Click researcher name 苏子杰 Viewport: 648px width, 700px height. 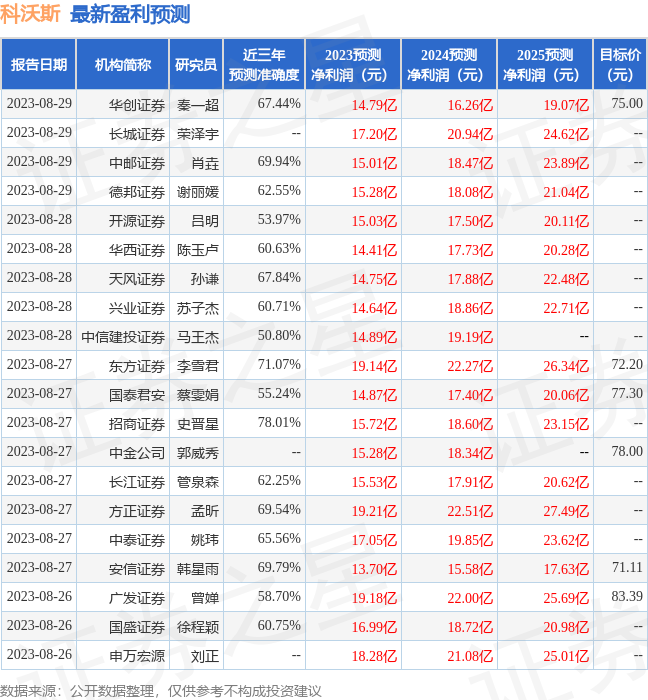[x=198, y=308]
